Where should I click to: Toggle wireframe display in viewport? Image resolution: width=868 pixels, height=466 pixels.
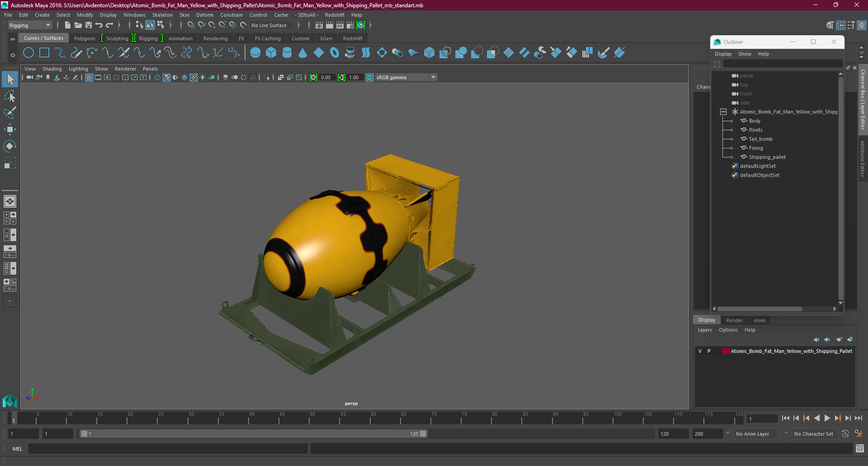[x=157, y=78]
